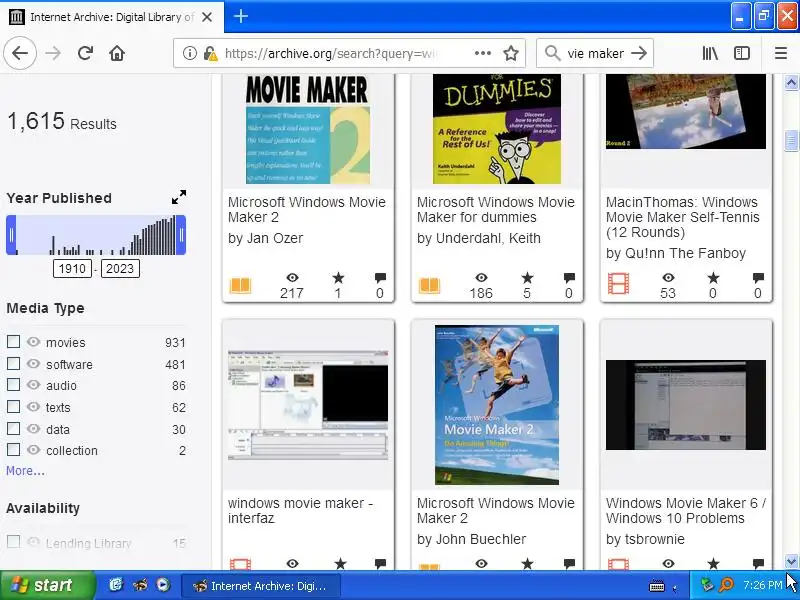Screen dimensions: 800x600
Task: Click the Internet Explorer quick launch icon
Action: pyautogui.click(x=117, y=585)
